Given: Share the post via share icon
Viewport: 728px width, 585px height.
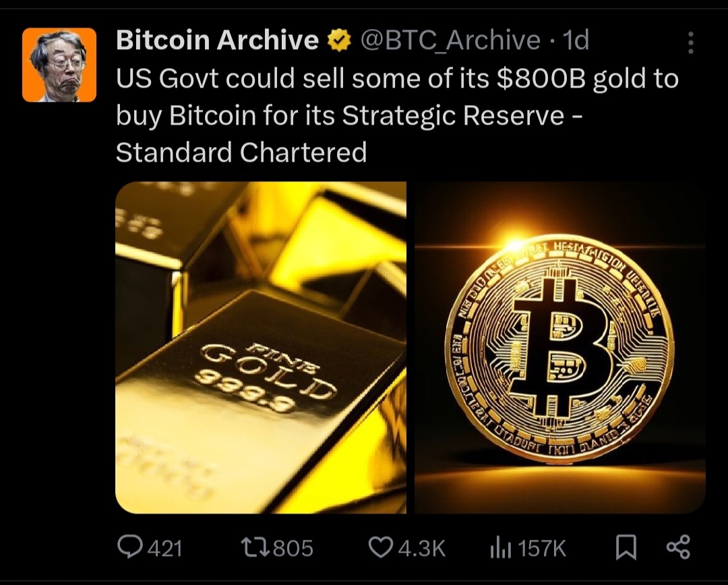Looking at the screenshot, I should click(678, 547).
